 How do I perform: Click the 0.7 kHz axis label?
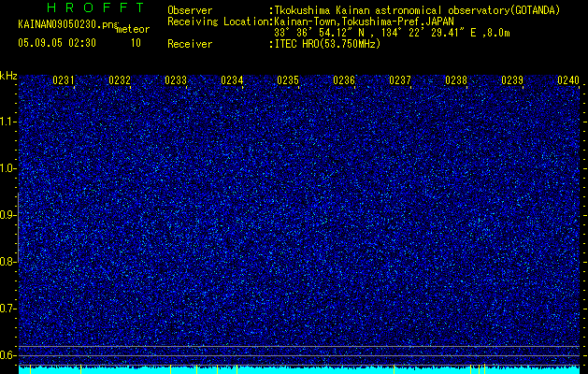click(8, 309)
